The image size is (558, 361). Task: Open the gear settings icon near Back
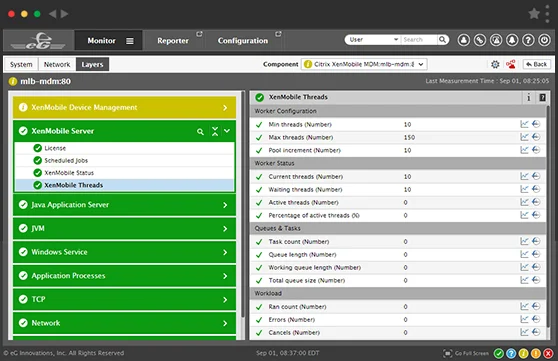[495, 64]
